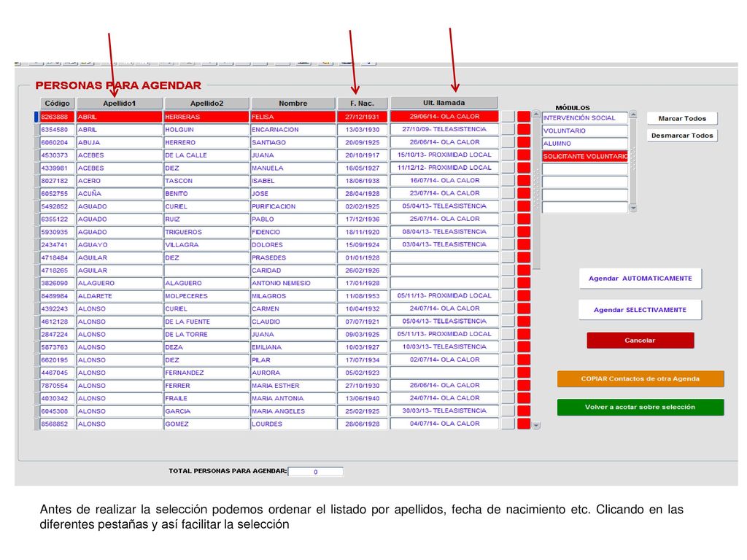Hit the red Cancelar button
The width and height of the screenshot is (747, 560).
coord(640,341)
